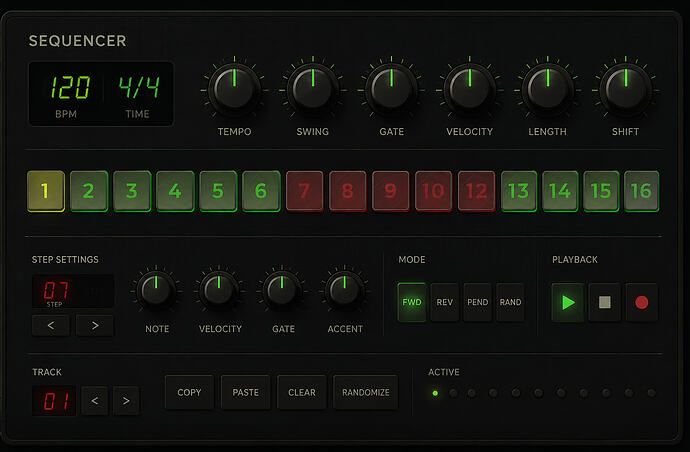Screen dimensions: 690x452
Task: Click the 01 track number display
Action: tap(55, 401)
